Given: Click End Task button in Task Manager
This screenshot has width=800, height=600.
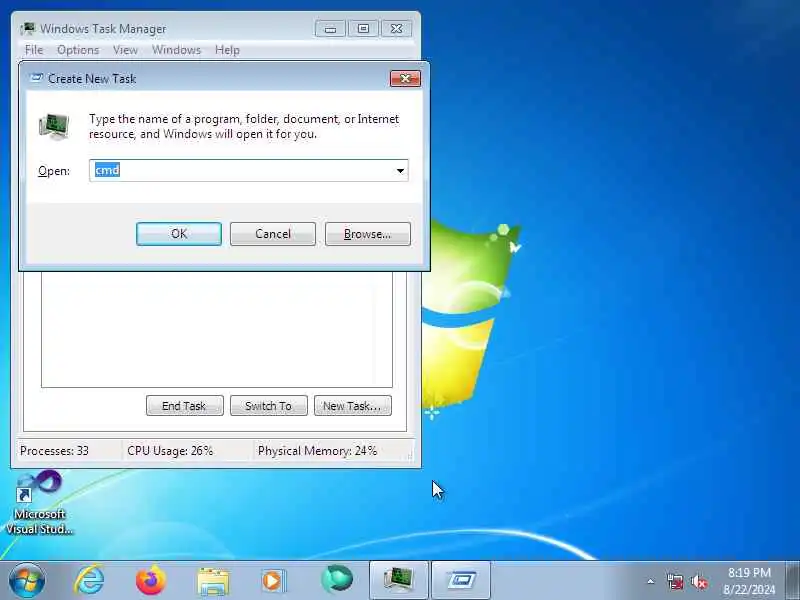Looking at the screenshot, I should pos(184,406).
